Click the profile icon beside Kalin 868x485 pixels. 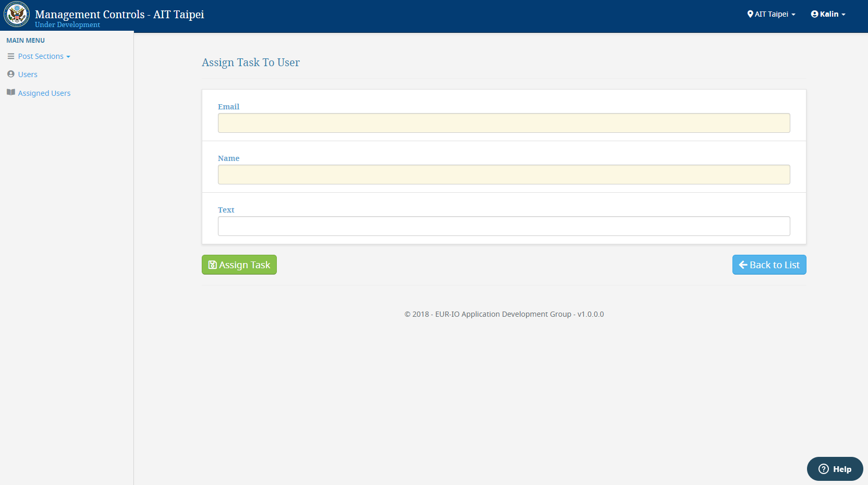coord(814,14)
